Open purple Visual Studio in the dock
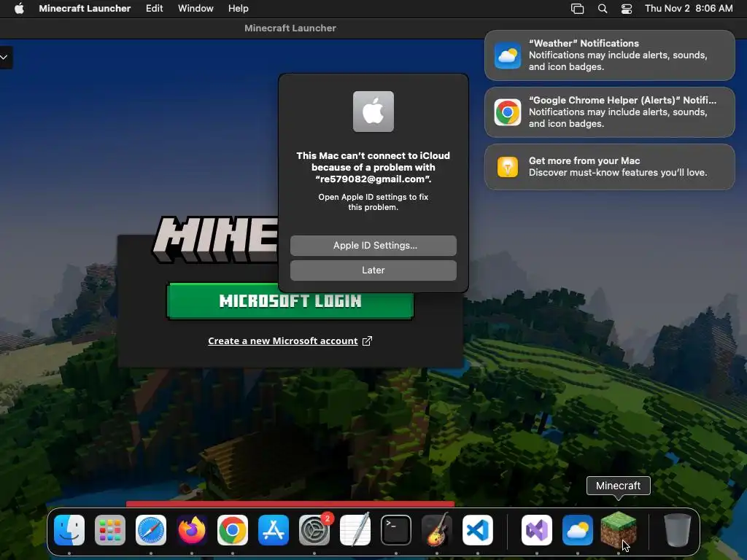Viewport: 747px width, 560px height. tap(537, 529)
